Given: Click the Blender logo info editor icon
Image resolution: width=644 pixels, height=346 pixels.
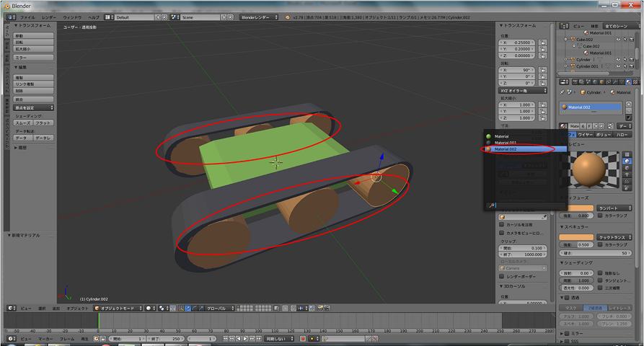Looking at the screenshot, I should click(9, 17).
